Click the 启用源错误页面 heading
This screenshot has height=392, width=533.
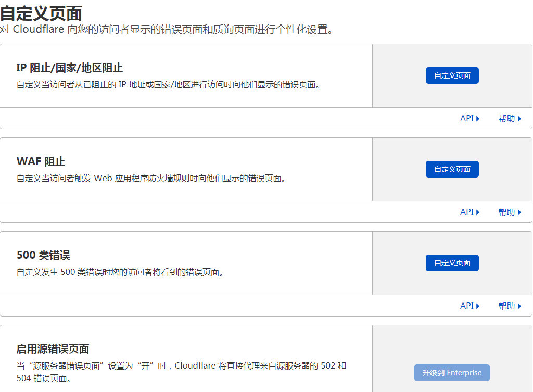coord(53,349)
